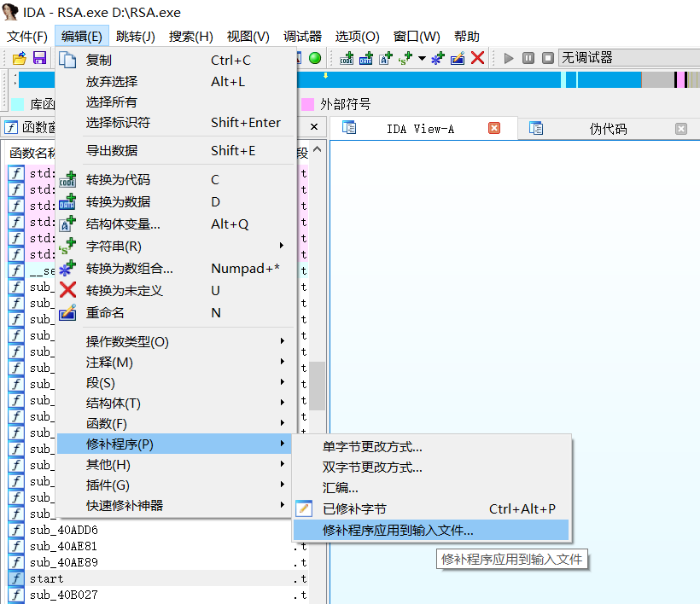Expand the 其他(H) submenu
This screenshot has width=700, height=604.
coord(175,464)
